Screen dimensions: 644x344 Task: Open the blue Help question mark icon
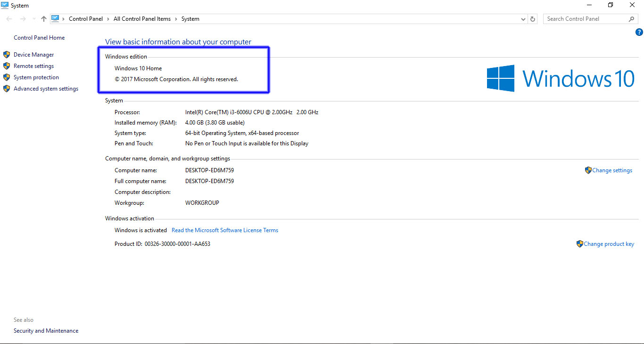[639, 32]
